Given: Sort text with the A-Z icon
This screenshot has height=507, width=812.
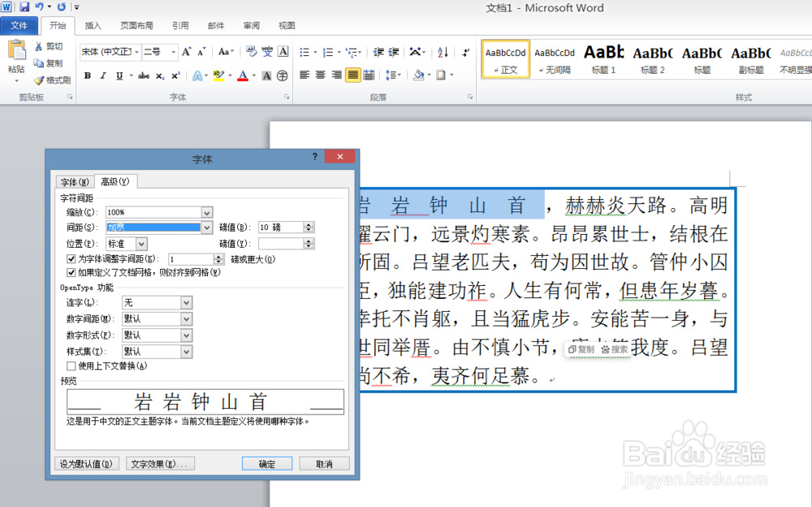Looking at the screenshot, I should click(x=443, y=52).
